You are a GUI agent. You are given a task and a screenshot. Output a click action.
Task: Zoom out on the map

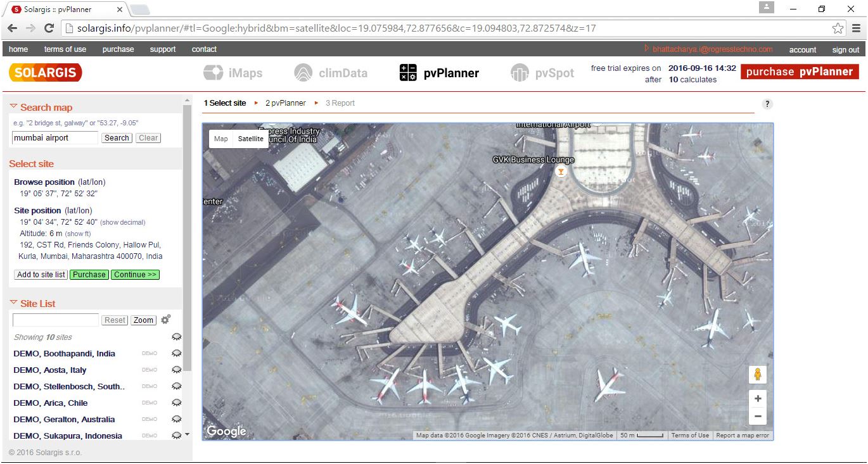coord(758,417)
